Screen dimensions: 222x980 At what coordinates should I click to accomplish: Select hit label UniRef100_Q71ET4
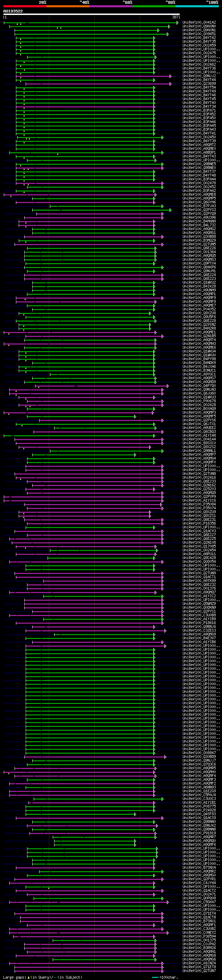tap(199, 913)
